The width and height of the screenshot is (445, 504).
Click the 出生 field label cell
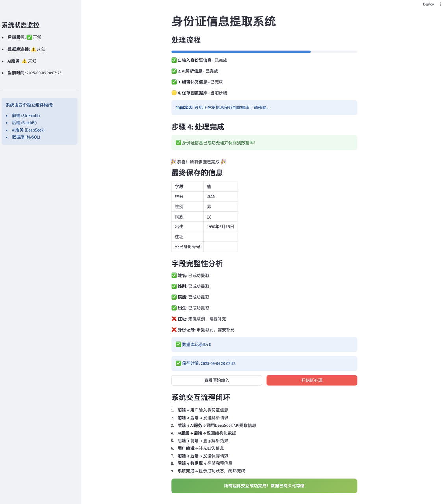point(187,227)
